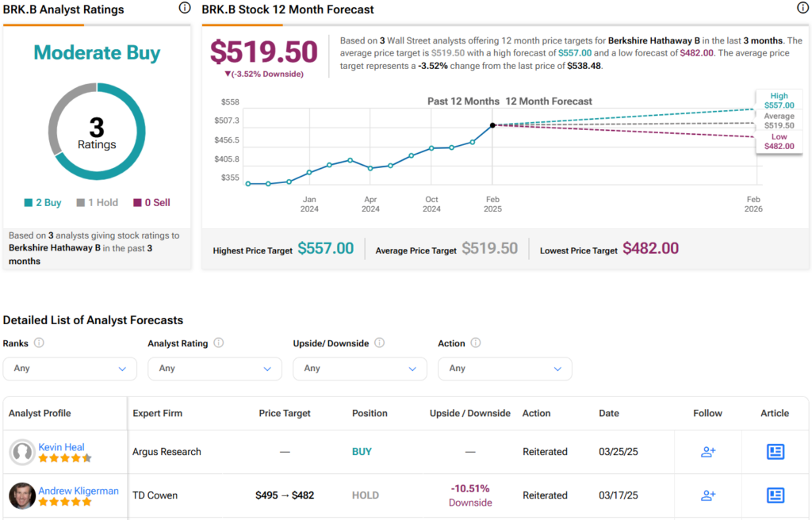Click BUY position for Kevin Heal
This screenshot has height=520, width=812.
(x=362, y=452)
